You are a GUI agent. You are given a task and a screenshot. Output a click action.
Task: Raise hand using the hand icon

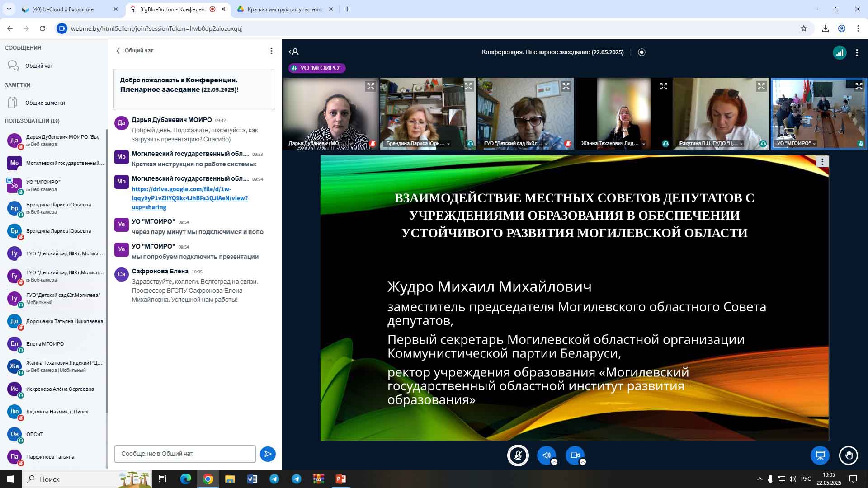pyautogui.click(x=848, y=455)
